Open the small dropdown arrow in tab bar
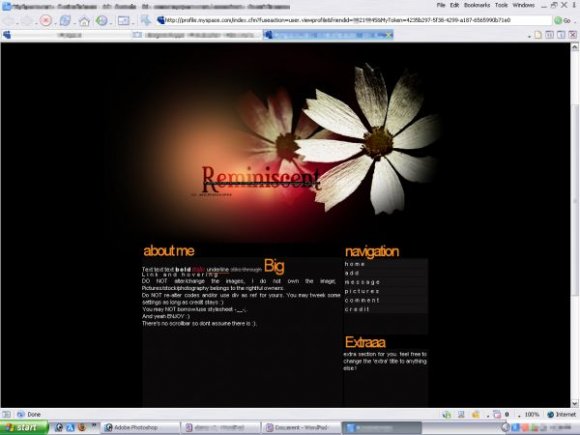The width and height of the screenshot is (580, 435). pyautogui.click(x=529, y=37)
